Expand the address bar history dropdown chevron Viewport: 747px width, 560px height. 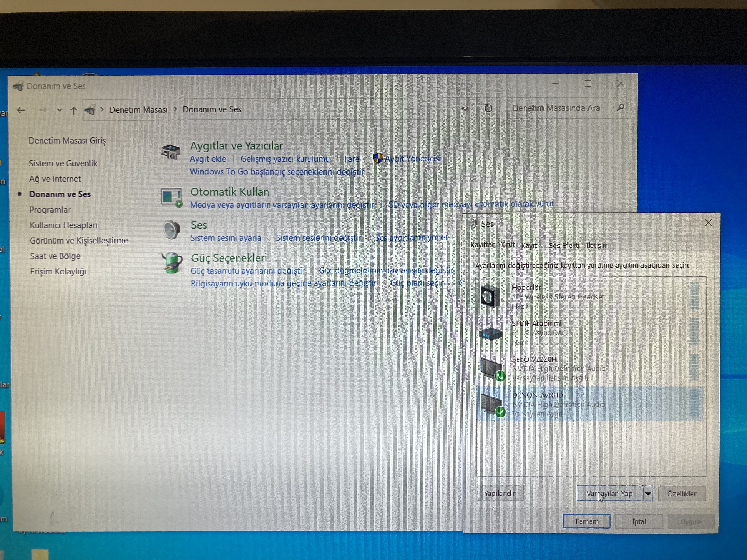point(465,109)
